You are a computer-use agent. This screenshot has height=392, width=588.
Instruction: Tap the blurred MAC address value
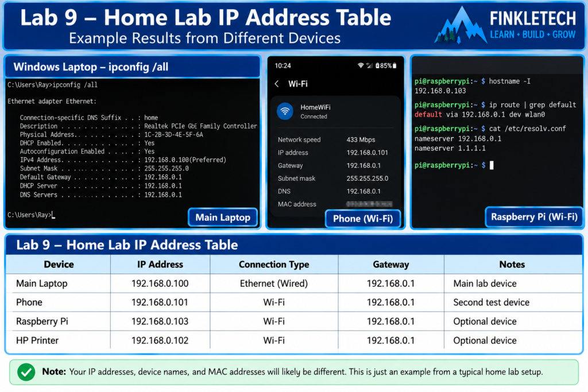(x=369, y=204)
